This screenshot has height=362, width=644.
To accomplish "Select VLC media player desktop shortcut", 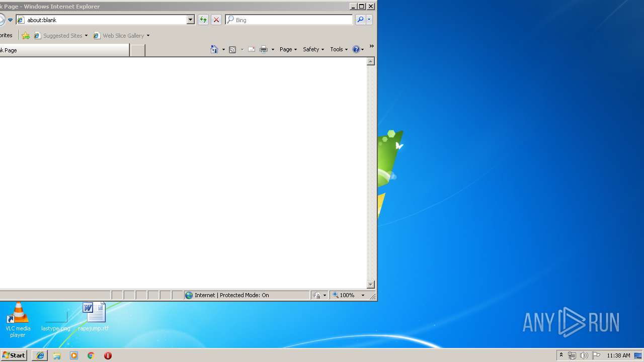I will (x=18, y=320).
